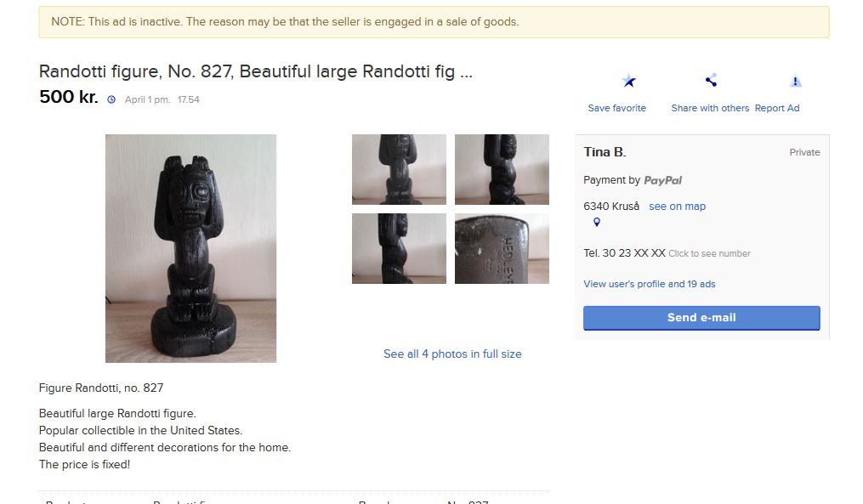The height and width of the screenshot is (504, 863).
Task: Click the clock icon next to April 1 date
Action: [x=111, y=99]
